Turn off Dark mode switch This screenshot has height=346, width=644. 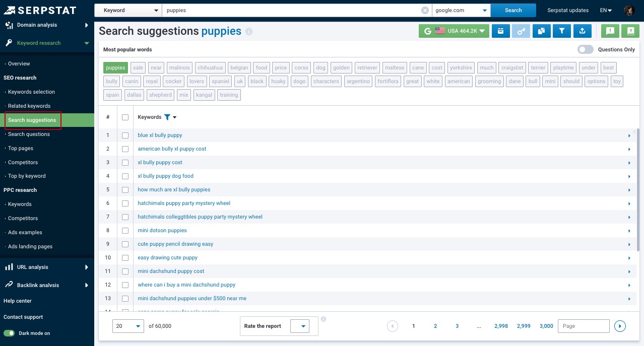tap(9, 333)
